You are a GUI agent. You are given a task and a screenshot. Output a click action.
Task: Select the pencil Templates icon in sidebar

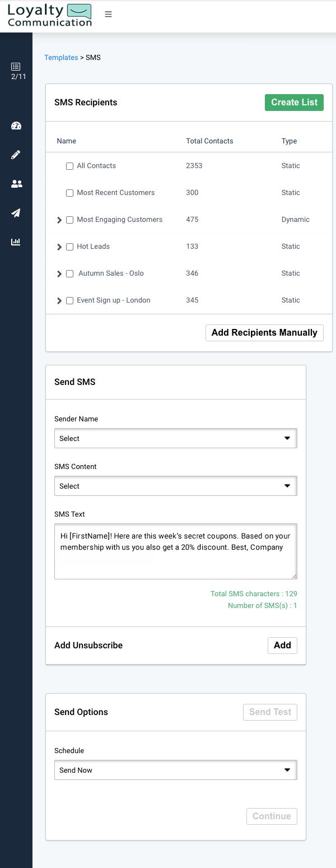coord(16,155)
